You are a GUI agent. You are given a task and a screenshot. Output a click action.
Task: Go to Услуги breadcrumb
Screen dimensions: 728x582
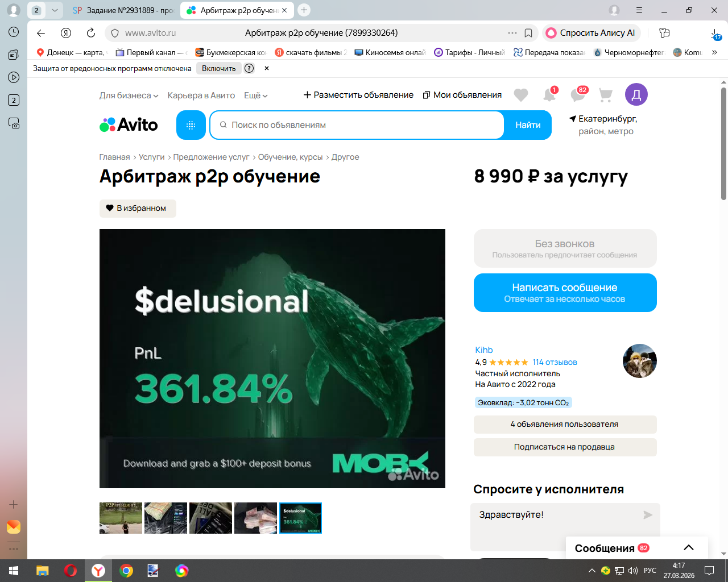[151, 157]
